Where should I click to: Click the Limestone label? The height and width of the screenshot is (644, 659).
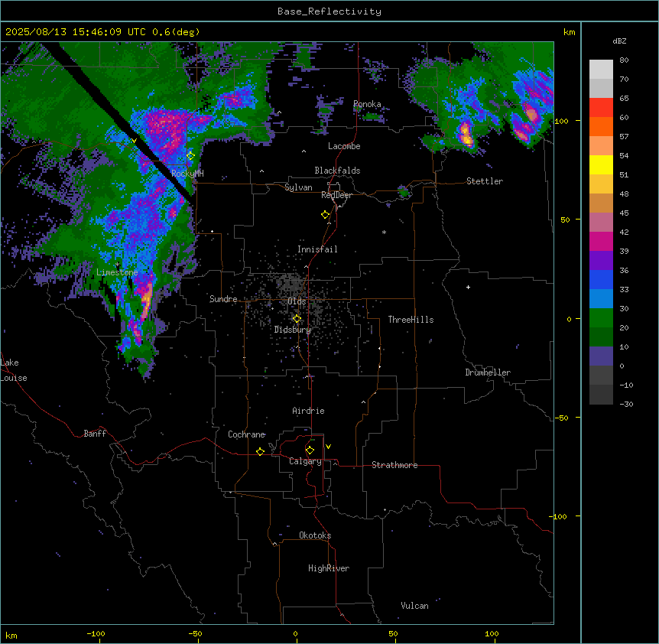pos(117,272)
